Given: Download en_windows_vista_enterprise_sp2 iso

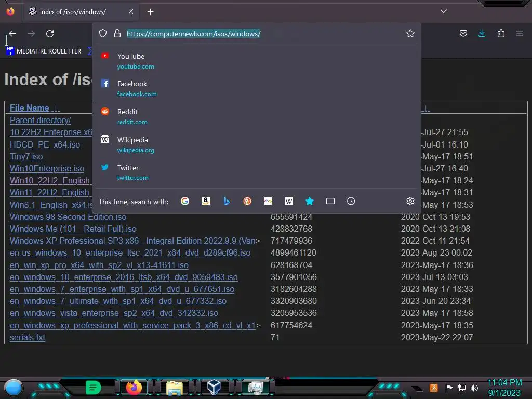Looking at the screenshot, I should [114, 313].
